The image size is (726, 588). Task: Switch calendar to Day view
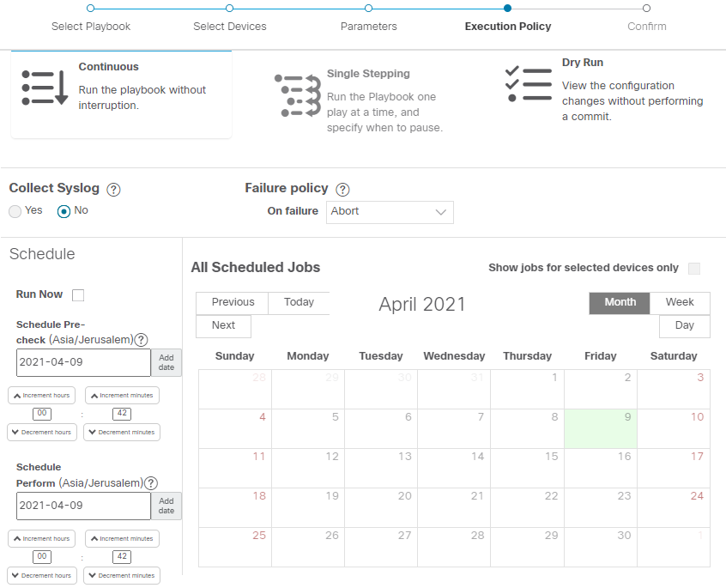[x=684, y=325]
